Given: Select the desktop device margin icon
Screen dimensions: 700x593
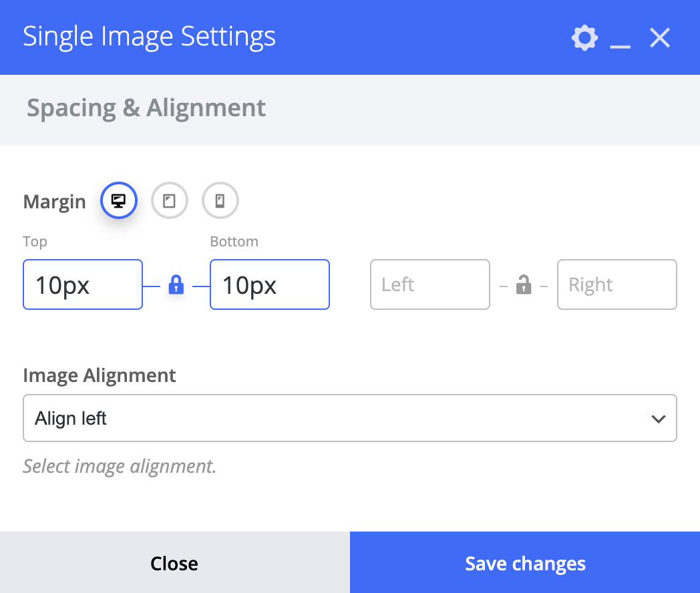Looking at the screenshot, I should 119,200.
